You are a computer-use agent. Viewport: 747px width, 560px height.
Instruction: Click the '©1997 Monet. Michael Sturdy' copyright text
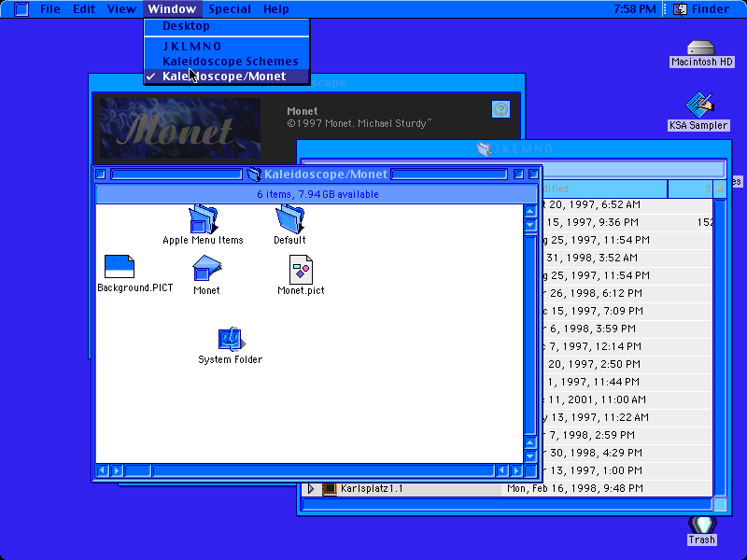click(359, 124)
